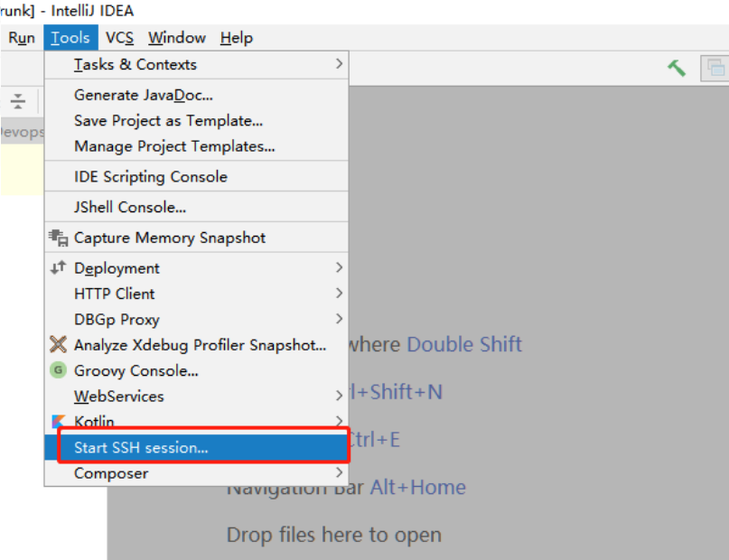
Task: Select Save Project as Template
Action: click(x=169, y=120)
